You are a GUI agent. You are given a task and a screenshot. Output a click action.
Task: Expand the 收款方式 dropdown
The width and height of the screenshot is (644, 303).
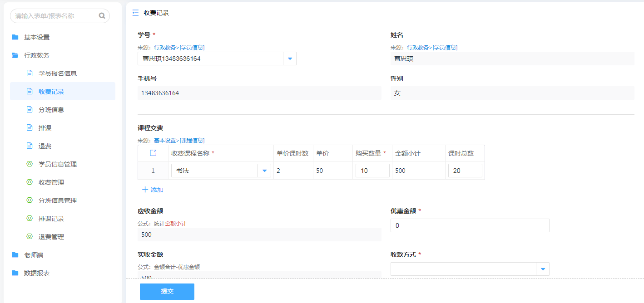(543, 269)
